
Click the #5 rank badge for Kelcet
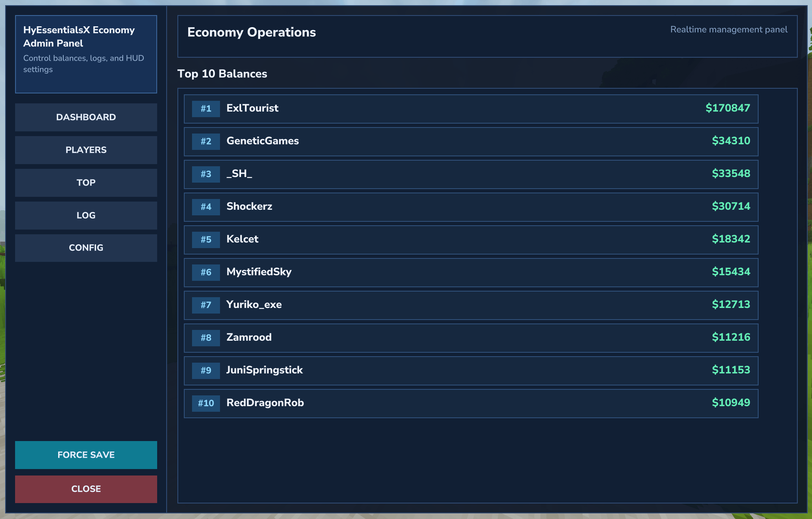coord(206,239)
